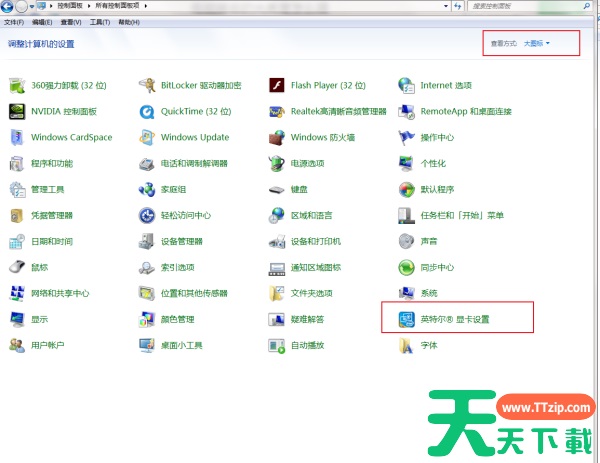Open the 文件(F) menu
Viewport: 600px width, 463px height.
[x=13, y=21]
